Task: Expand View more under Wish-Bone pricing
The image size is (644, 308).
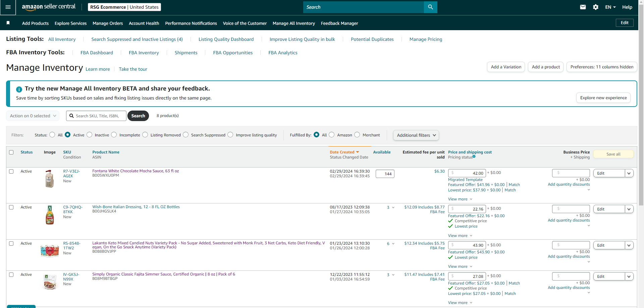Action: coord(460,236)
